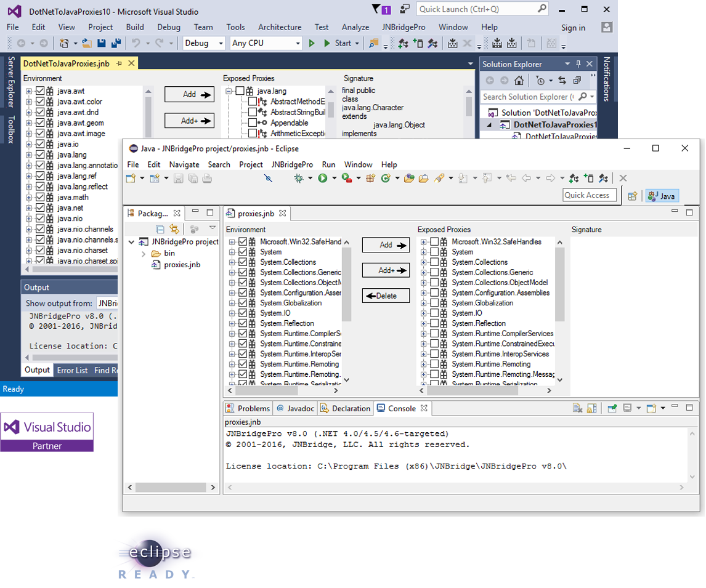Switch to the Error List tab in Visual Studio
The width and height of the screenshot is (706, 588).
click(72, 370)
